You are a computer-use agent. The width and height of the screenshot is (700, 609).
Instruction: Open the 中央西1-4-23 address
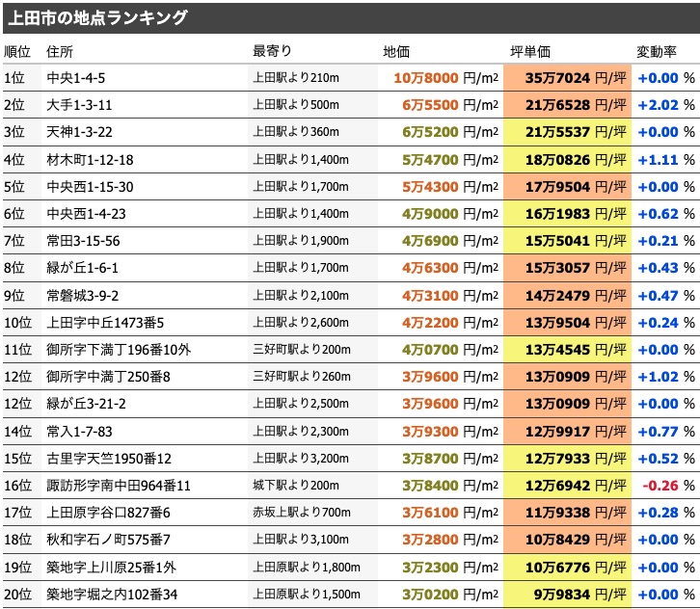(x=86, y=214)
